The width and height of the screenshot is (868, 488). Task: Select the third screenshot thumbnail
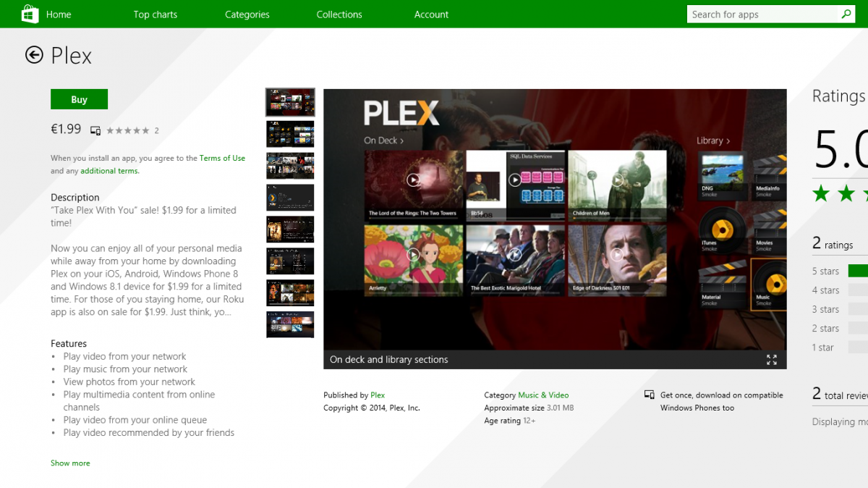coord(290,166)
